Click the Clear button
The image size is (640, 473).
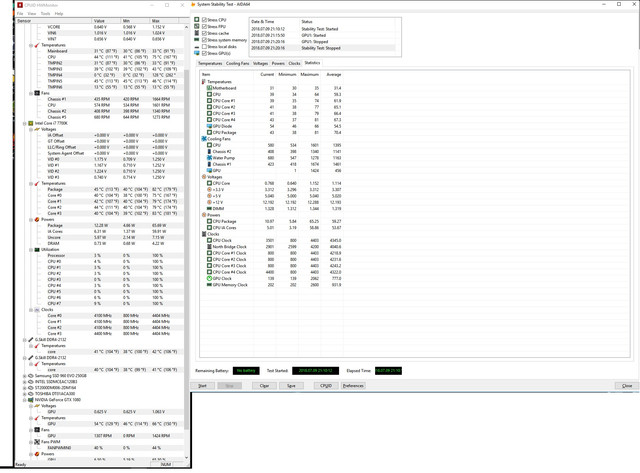[264, 386]
